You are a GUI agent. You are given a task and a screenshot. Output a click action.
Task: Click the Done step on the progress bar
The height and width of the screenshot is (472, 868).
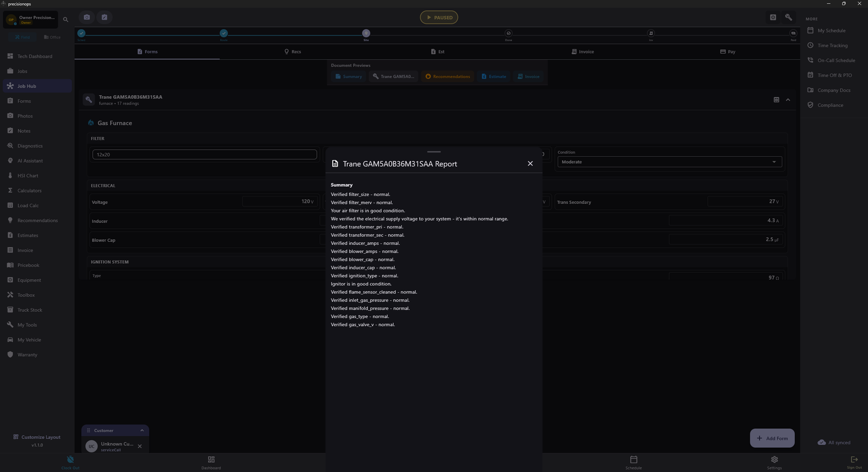pyautogui.click(x=508, y=35)
